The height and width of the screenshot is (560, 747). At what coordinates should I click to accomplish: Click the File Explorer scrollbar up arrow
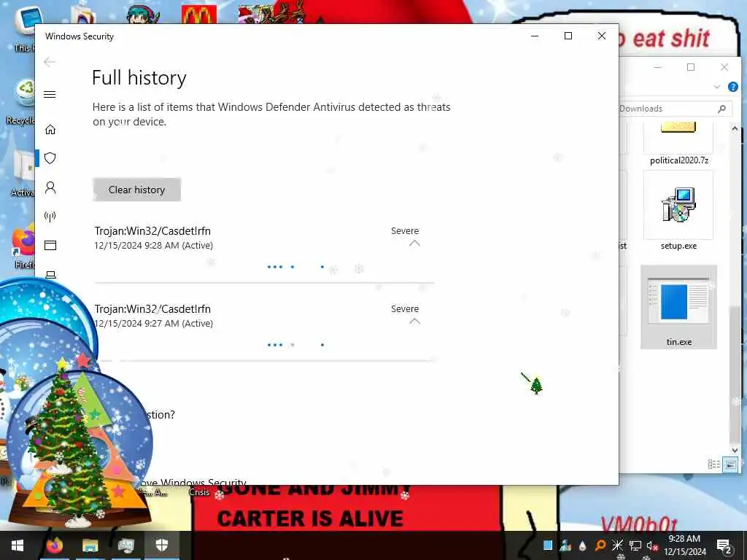tap(735, 128)
